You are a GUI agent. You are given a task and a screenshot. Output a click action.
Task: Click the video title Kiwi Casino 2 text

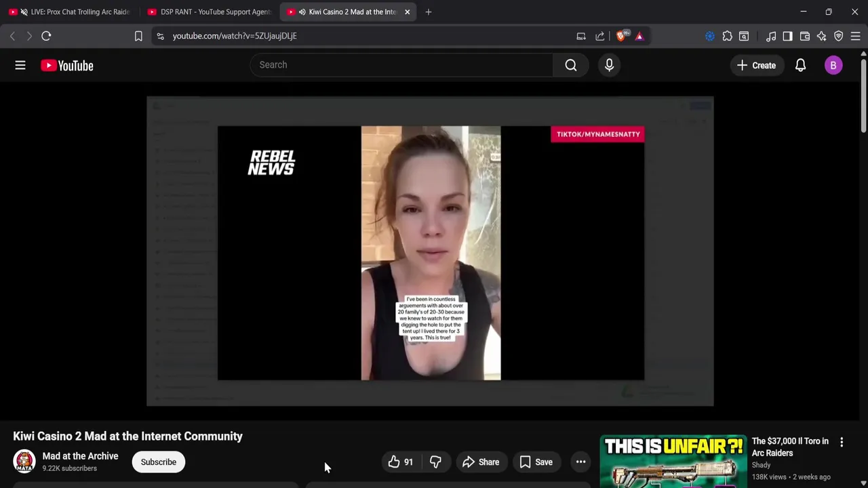point(127,436)
